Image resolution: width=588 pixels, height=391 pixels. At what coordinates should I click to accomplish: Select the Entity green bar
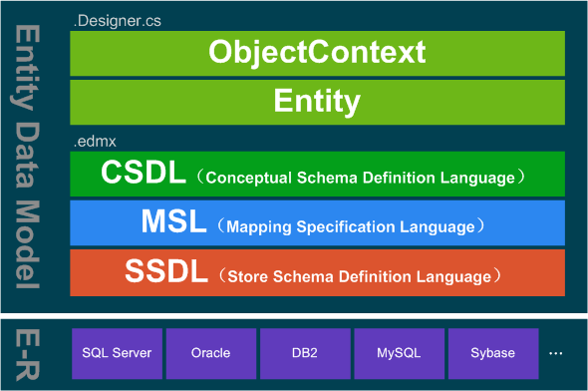(317, 102)
